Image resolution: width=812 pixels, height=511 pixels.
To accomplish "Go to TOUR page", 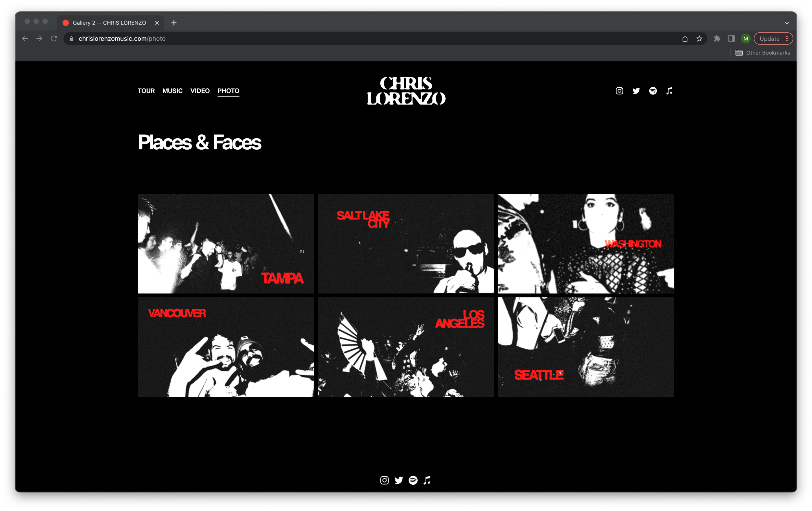I will [146, 91].
